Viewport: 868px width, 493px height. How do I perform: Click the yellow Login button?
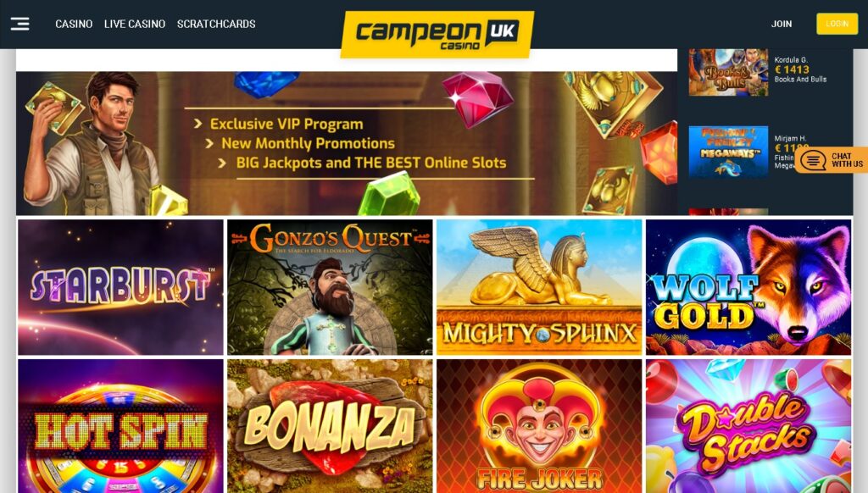837,24
